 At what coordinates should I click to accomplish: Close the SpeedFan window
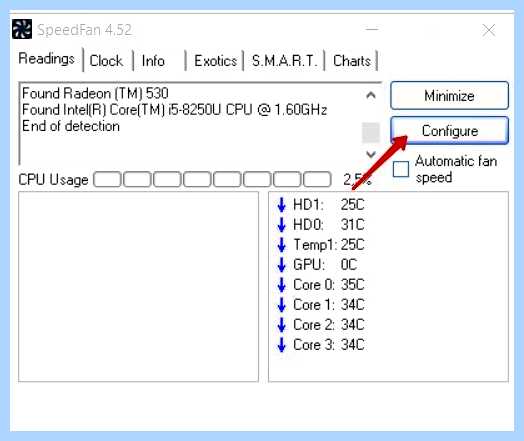click(489, 30)
